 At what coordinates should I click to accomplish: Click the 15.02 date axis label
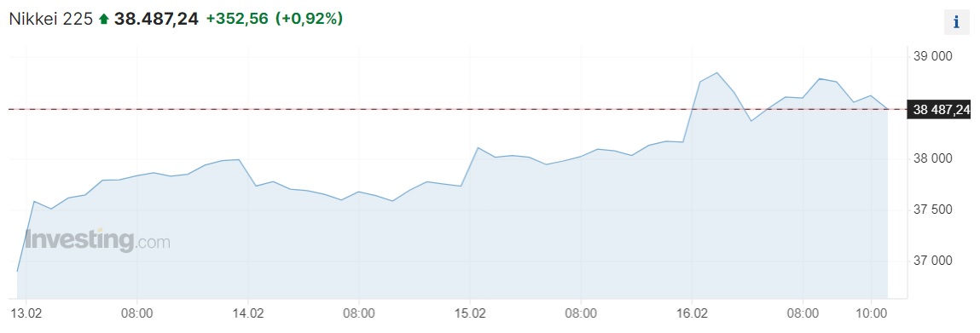[469, 313]
